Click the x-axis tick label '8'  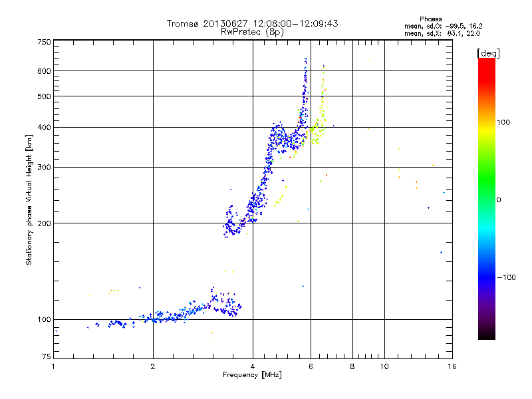click(352, 366)
